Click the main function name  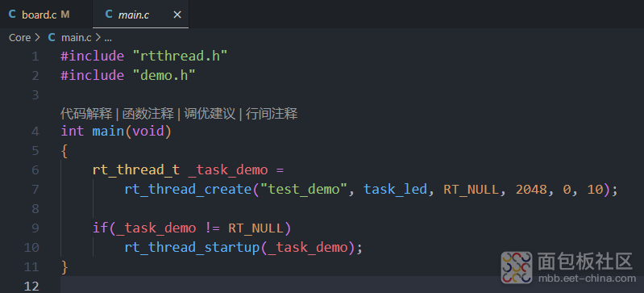point(108,132)
